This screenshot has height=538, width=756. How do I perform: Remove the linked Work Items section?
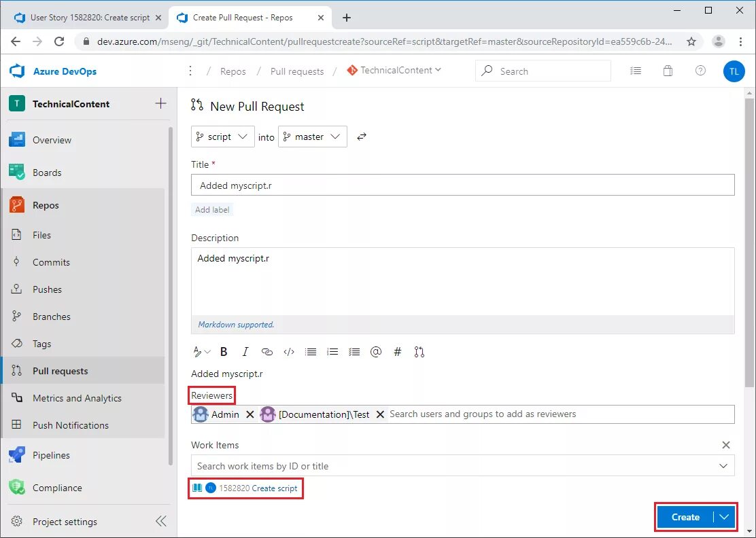pos(725,444)
